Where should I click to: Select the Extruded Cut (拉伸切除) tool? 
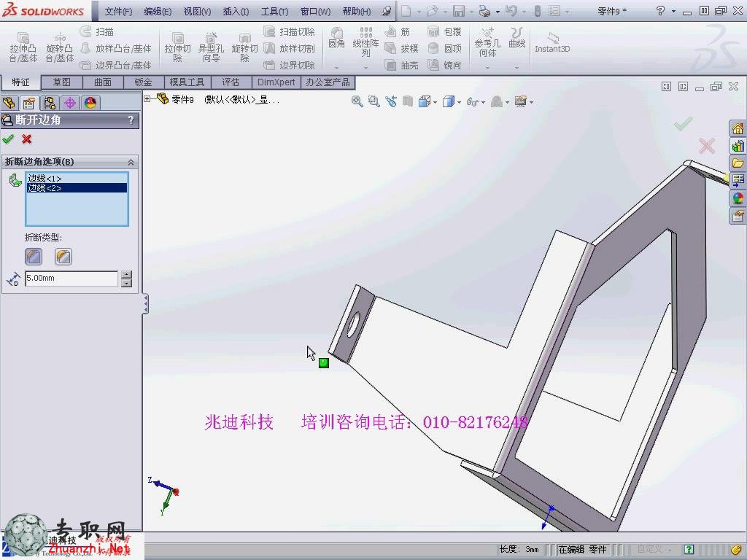178,47
